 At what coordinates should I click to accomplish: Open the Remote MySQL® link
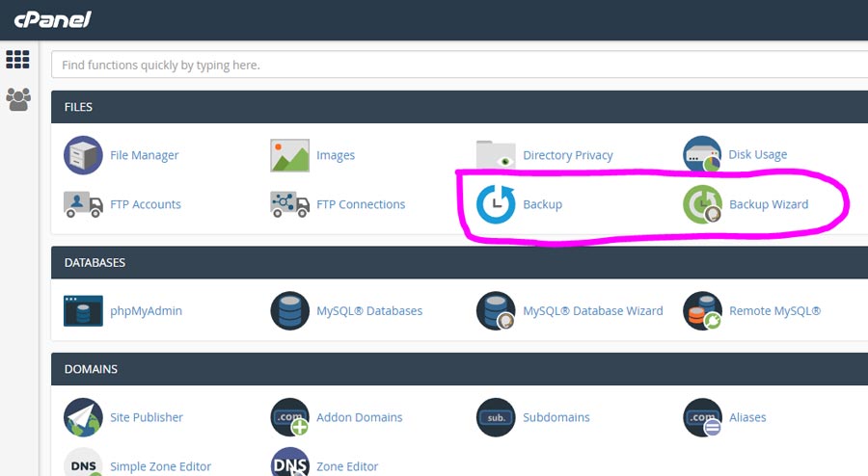coord(774,310)
